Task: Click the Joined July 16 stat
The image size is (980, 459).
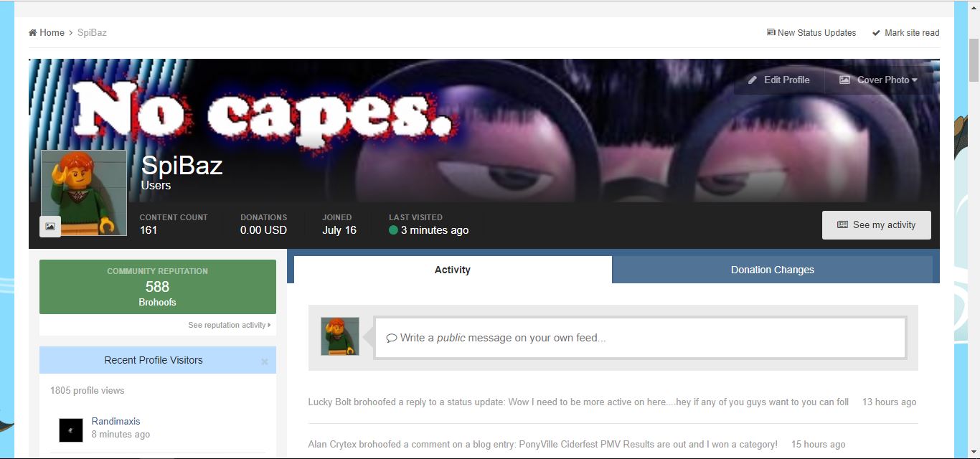Action: click(339, 224)
